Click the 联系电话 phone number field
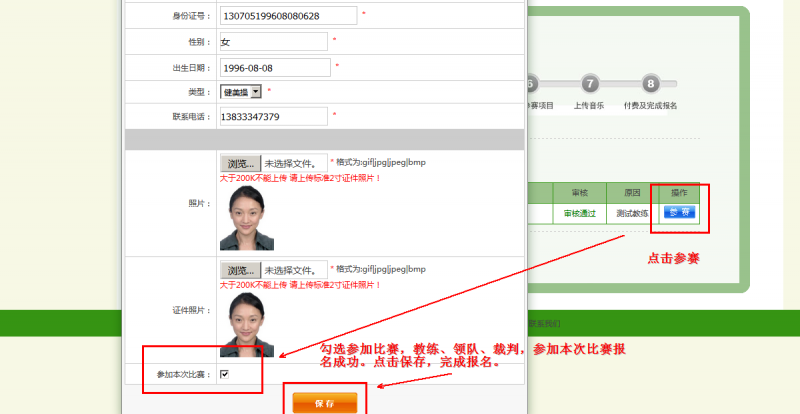 (x=273, y=117)
